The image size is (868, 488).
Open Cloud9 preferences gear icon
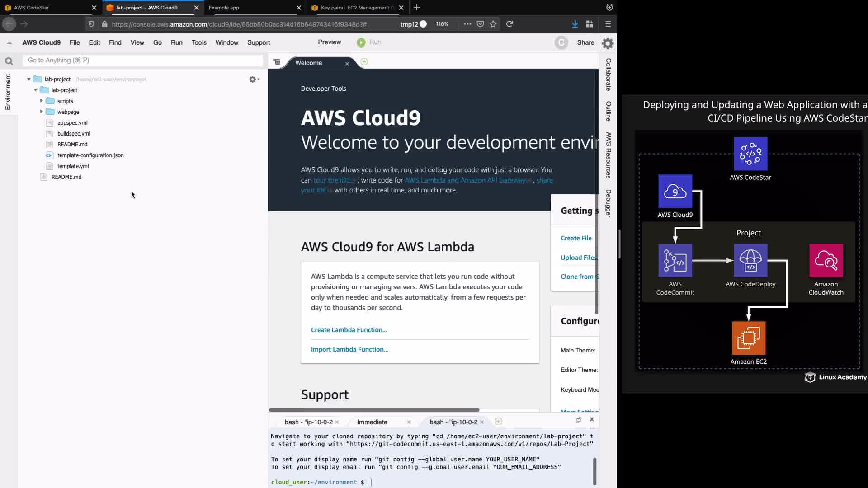pyautogui.click(x=608, y=43)
